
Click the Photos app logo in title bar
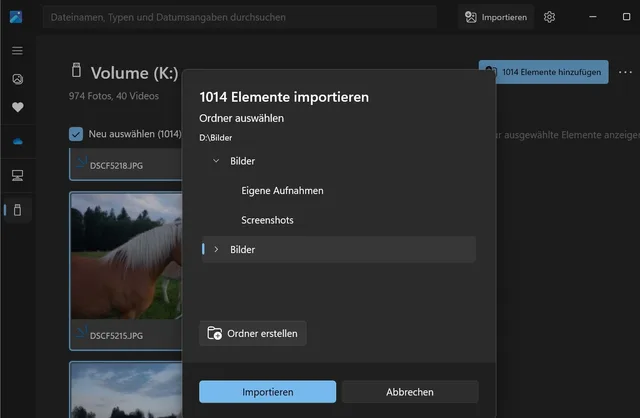tap(16, 17)
